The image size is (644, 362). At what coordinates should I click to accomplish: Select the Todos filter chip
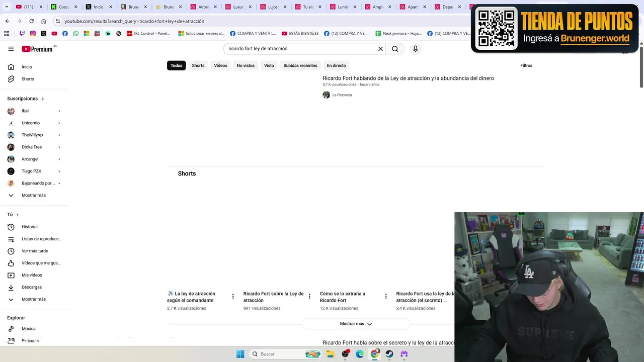point(176,65)
